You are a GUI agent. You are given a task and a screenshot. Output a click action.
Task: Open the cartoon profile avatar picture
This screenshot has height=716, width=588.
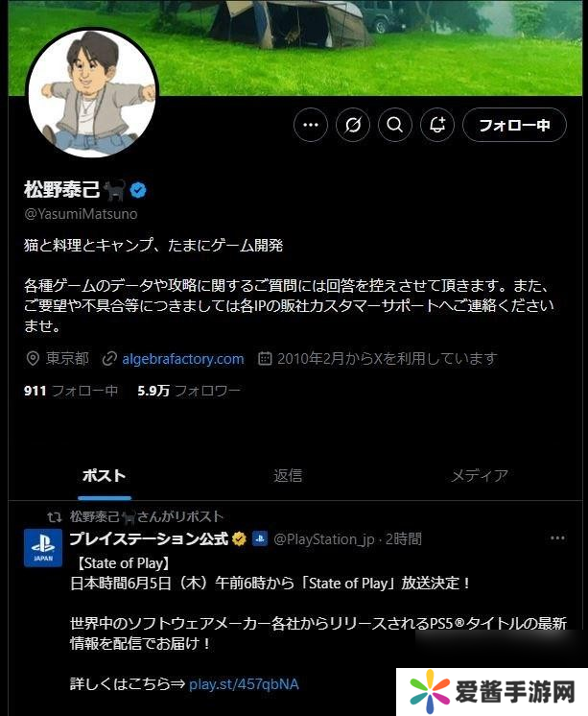click(92, 94)
